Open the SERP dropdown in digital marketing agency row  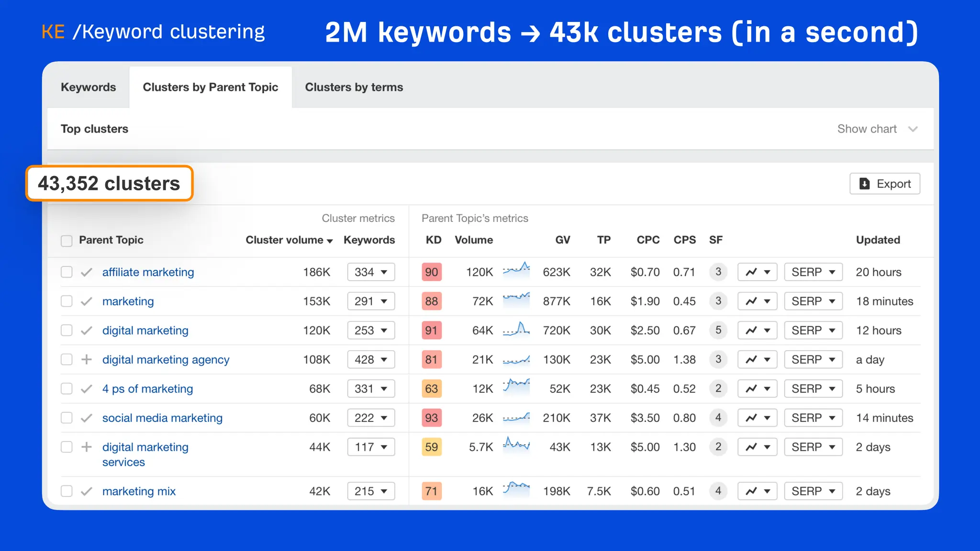[813, 360]
